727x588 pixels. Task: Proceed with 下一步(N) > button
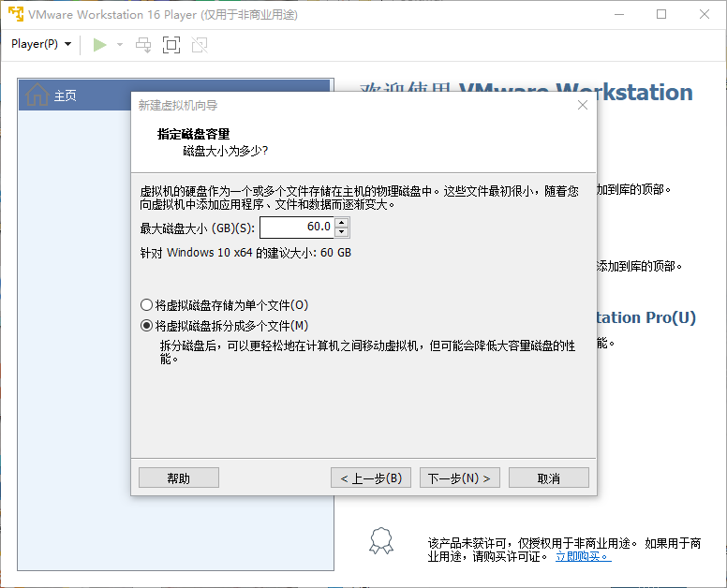pyautogui.click(x=459, y=478)
